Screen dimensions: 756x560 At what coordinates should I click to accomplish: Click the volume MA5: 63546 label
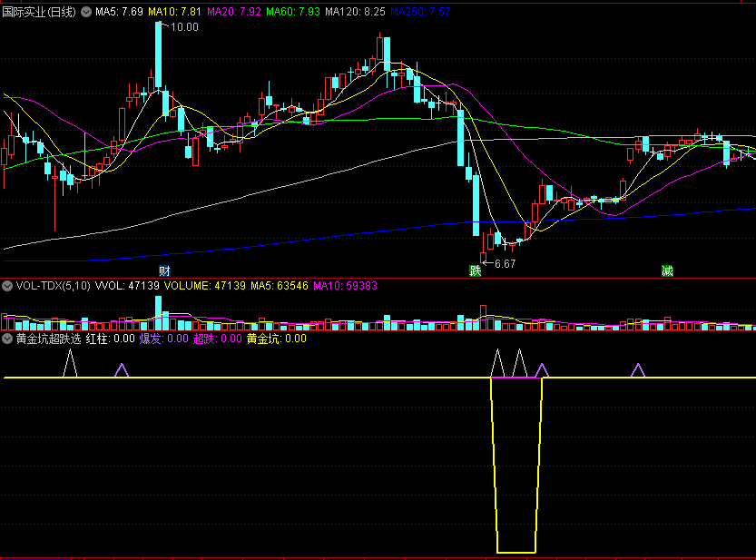(280, 286)
